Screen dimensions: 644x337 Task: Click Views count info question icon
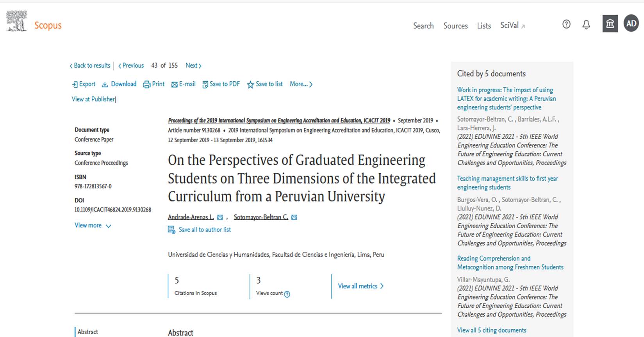coord(287,294)
